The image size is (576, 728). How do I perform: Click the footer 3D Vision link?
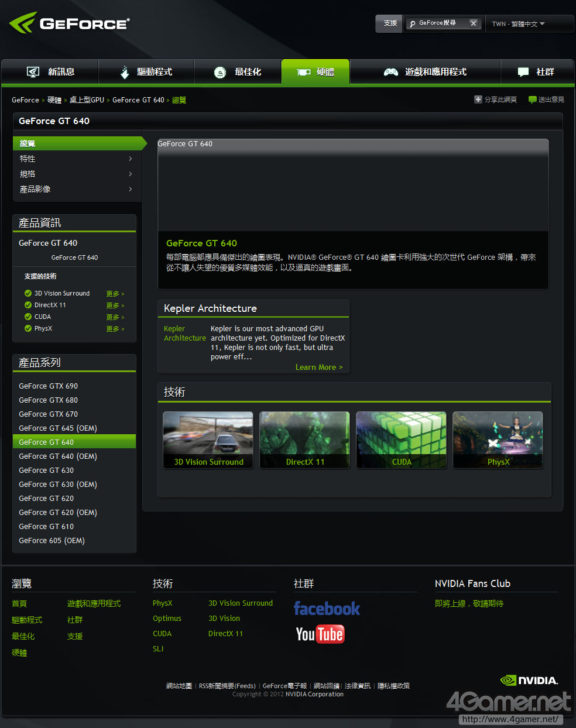pyautogui.click(x=224, y=619)
